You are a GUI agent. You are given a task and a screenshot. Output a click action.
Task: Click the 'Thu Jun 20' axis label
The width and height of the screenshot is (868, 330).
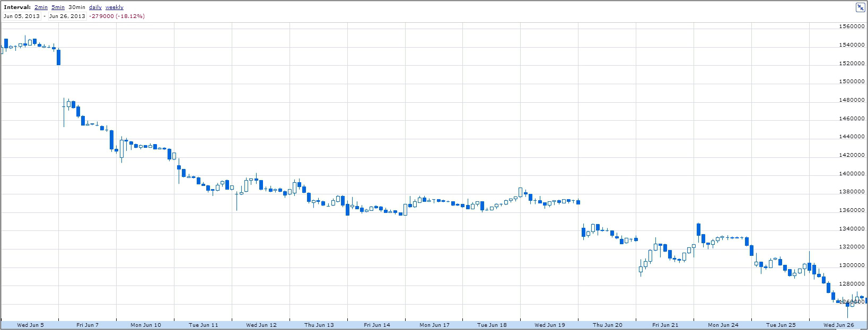coord(608,325)
